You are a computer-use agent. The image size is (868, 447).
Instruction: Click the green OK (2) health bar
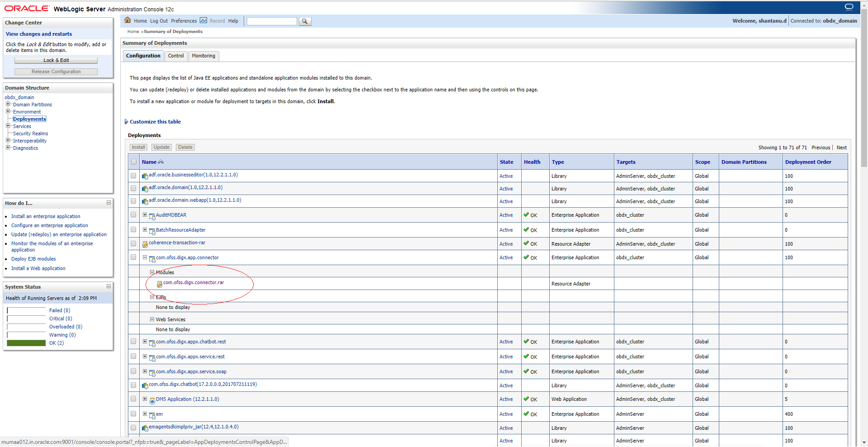(26, 343)
